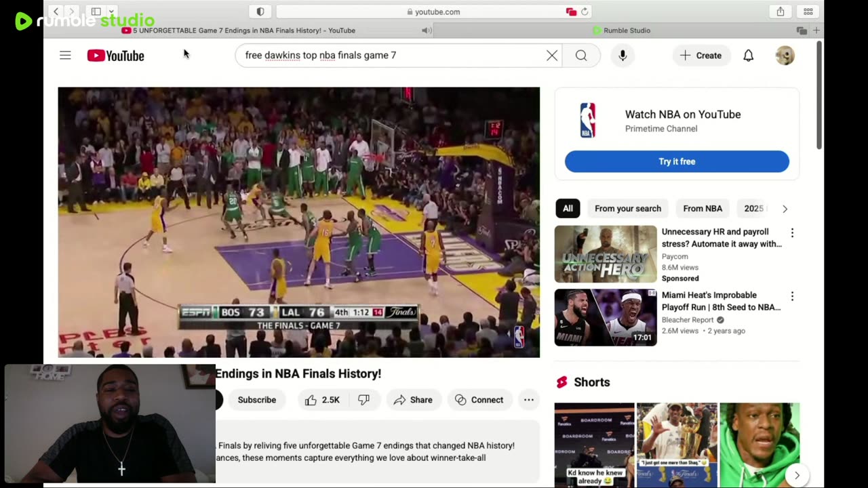Open the Safari share menu
868x488 pixels.
coord(781,12)
